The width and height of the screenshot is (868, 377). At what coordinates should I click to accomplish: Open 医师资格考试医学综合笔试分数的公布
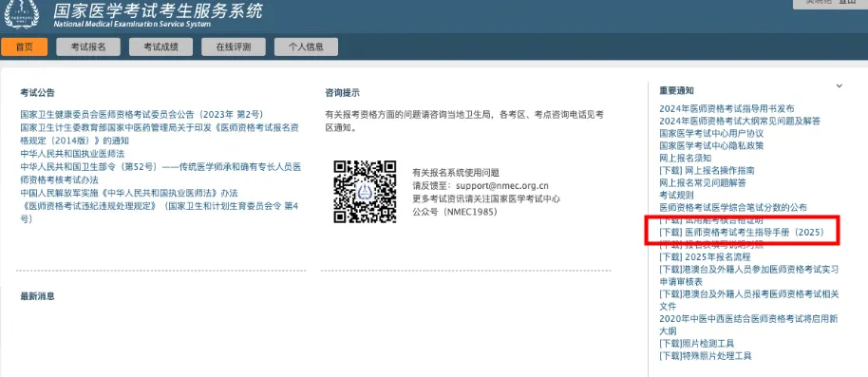pyautogui.click(x=733, y=208)
